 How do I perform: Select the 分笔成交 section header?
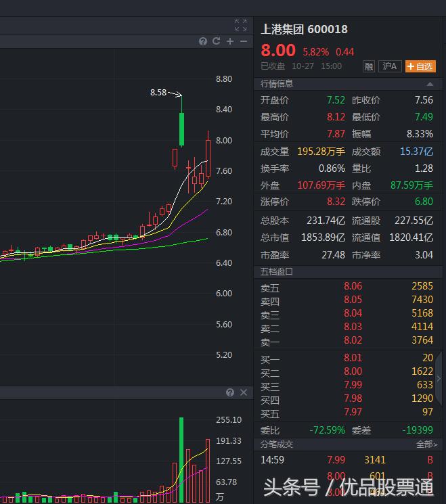[x=348, y=444]
